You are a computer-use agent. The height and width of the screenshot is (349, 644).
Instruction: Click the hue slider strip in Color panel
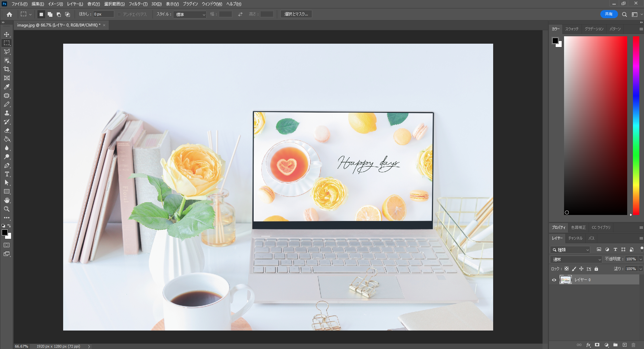coord(636,125)
